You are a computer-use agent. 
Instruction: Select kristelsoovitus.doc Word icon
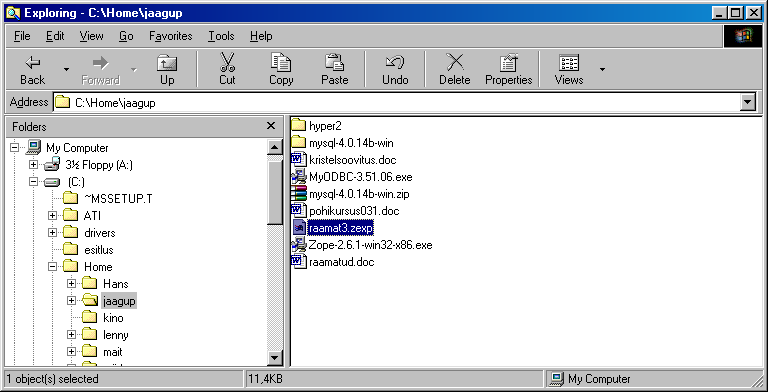click(298, 160)
